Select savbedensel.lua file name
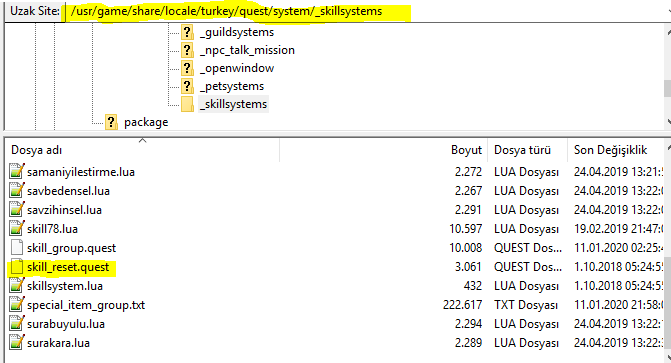The width and height of the screenshot is (671, 363). coord(68,191)
